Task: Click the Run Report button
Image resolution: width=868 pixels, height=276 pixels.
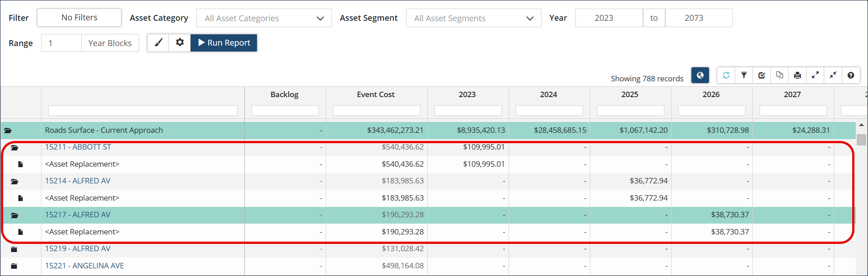Action: coord(224,43)
